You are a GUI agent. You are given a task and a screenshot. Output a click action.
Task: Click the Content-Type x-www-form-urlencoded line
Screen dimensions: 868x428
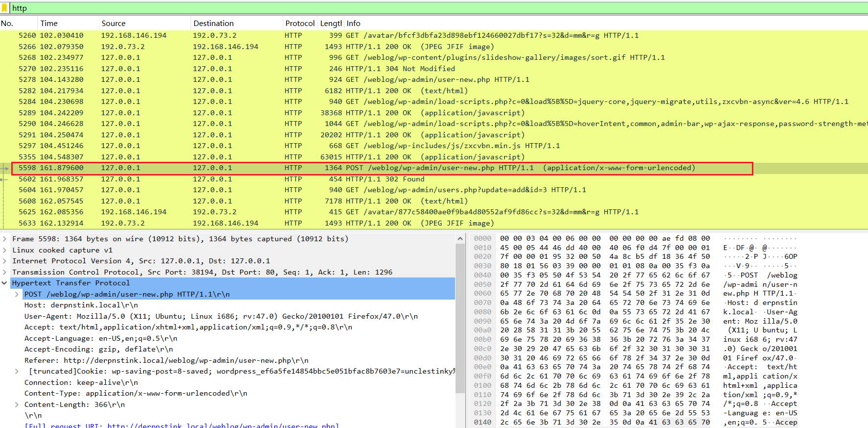(x=136, y=394)
